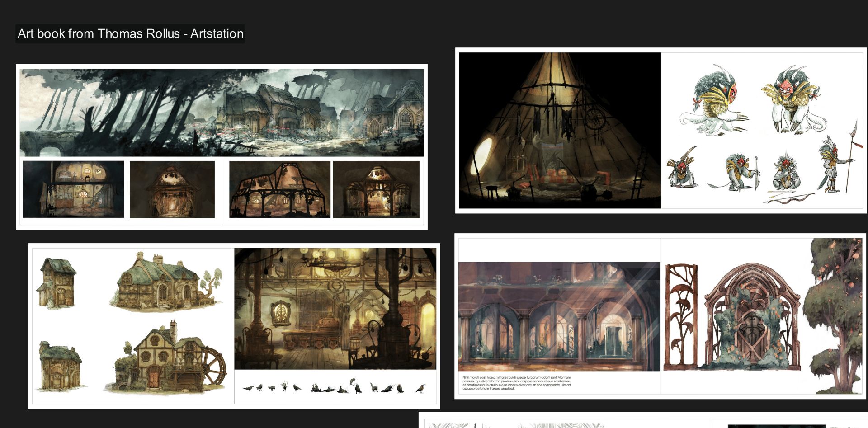Click the row of crow silhouettes
This screenshot has height=428, width=868.
click(335, 388)
